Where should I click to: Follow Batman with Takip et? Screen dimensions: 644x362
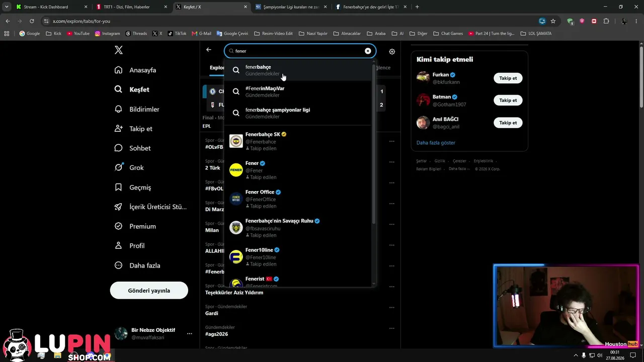pos(508,101)
